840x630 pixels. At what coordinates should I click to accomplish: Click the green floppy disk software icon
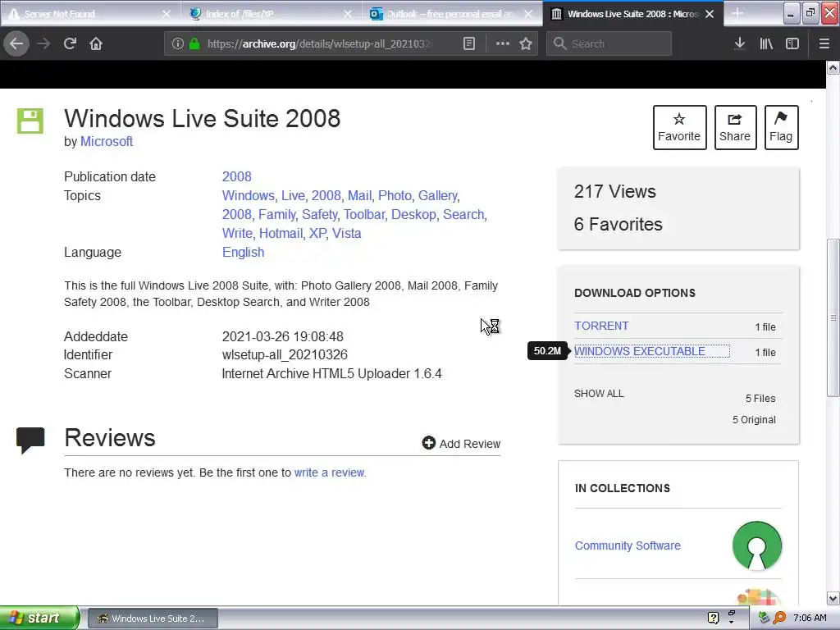(x=30, y=121)
